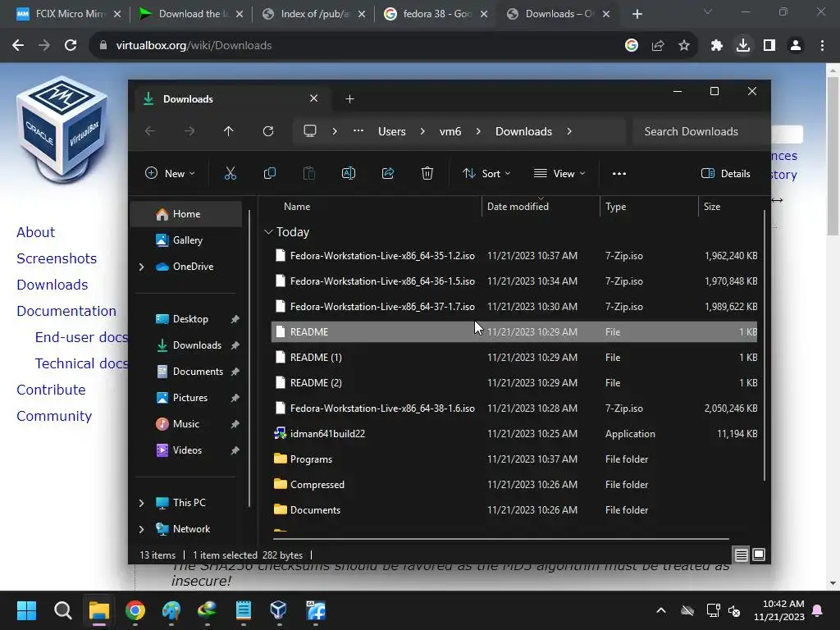Open the Chrome profile avatar
Image resolution: width=840 pixels, height=630 pixels.
click(x=796, y=46)
